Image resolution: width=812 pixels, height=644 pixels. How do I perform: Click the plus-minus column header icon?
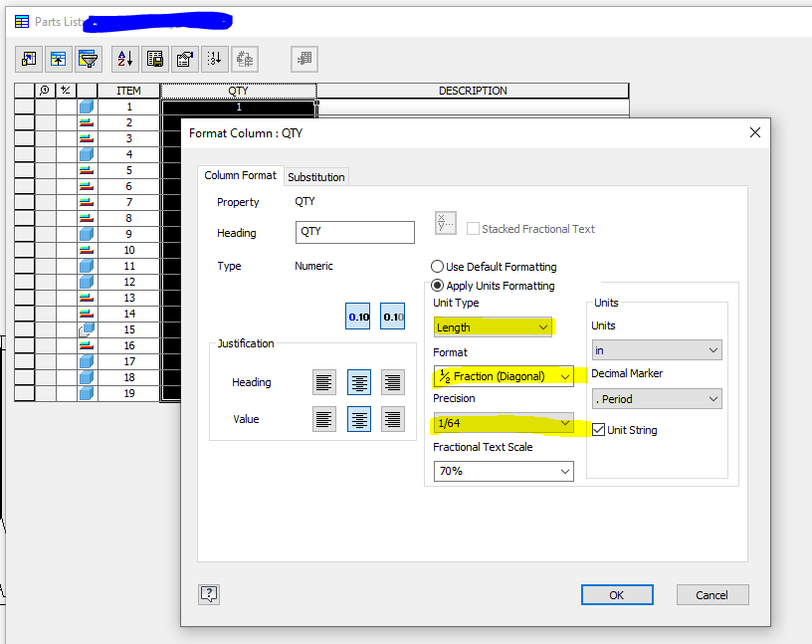click(66, 91)
